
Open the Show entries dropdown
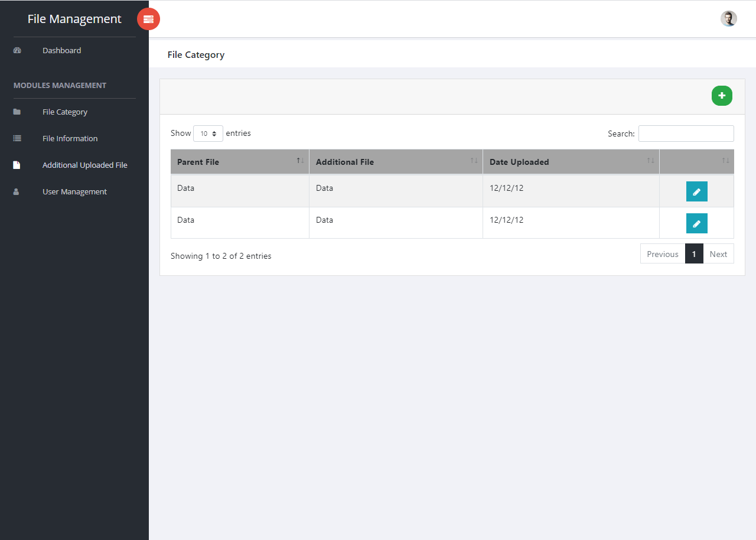point(208,134)
